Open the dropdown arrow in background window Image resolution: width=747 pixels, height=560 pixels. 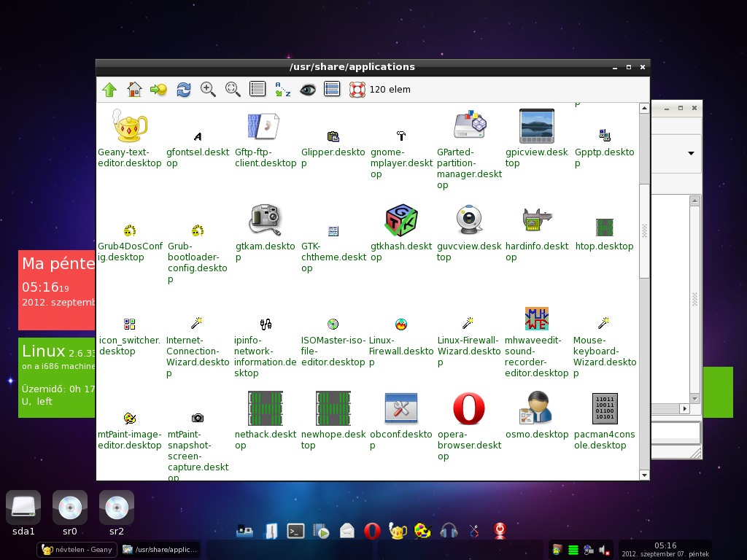tap(691, 153)
